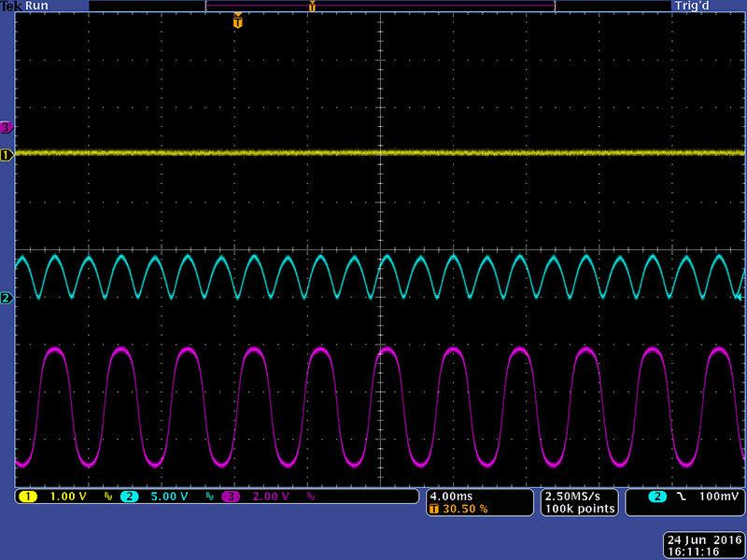Click the bandwidth limit icon after 2.00 V
This screenshot has width=747, height=560.
click(x=311, y=497)
